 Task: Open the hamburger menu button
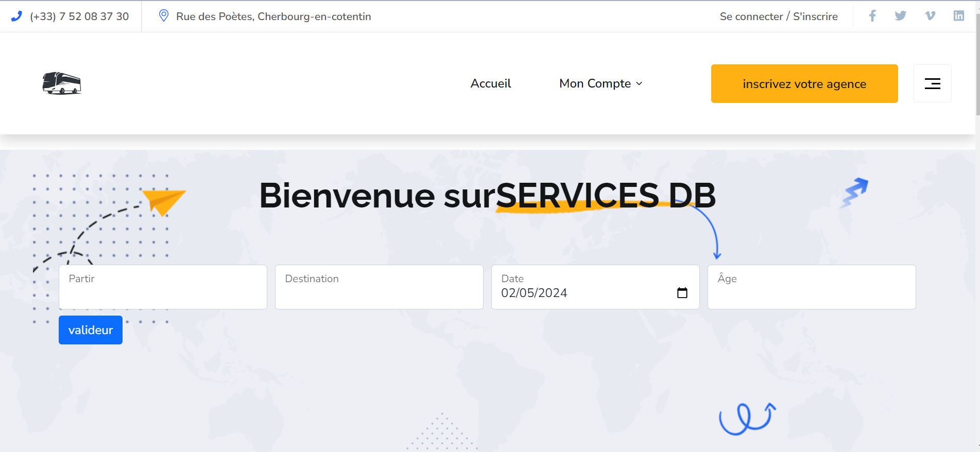(x=932, y=83)
